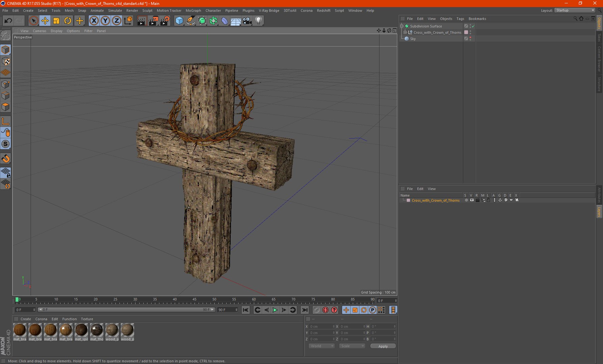Open the Plugins menu

[x=248, y=10]
